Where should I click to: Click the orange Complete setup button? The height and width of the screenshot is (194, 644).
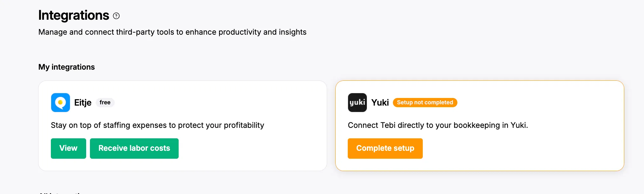point(385,148)
